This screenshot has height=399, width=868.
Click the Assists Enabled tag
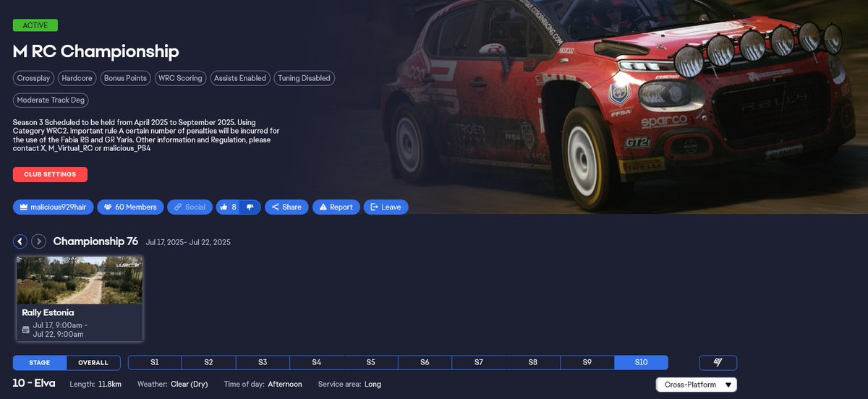[239, 78]
